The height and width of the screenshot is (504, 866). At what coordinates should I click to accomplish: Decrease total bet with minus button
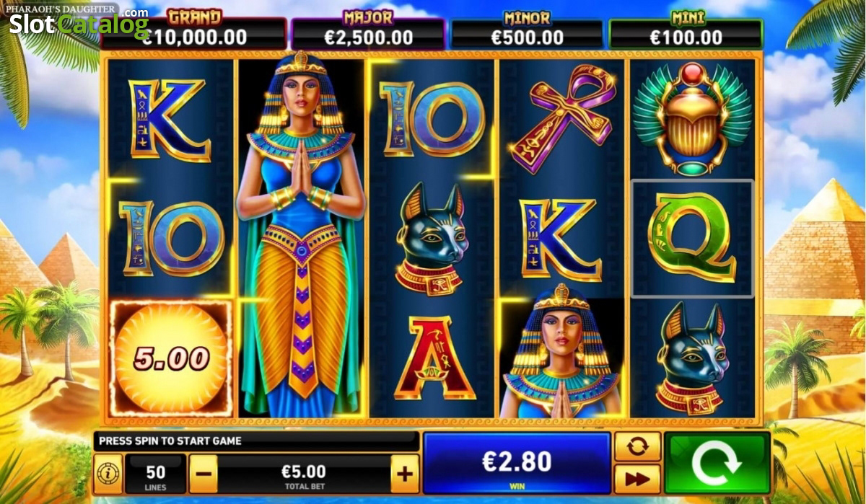tap(204, 474)
